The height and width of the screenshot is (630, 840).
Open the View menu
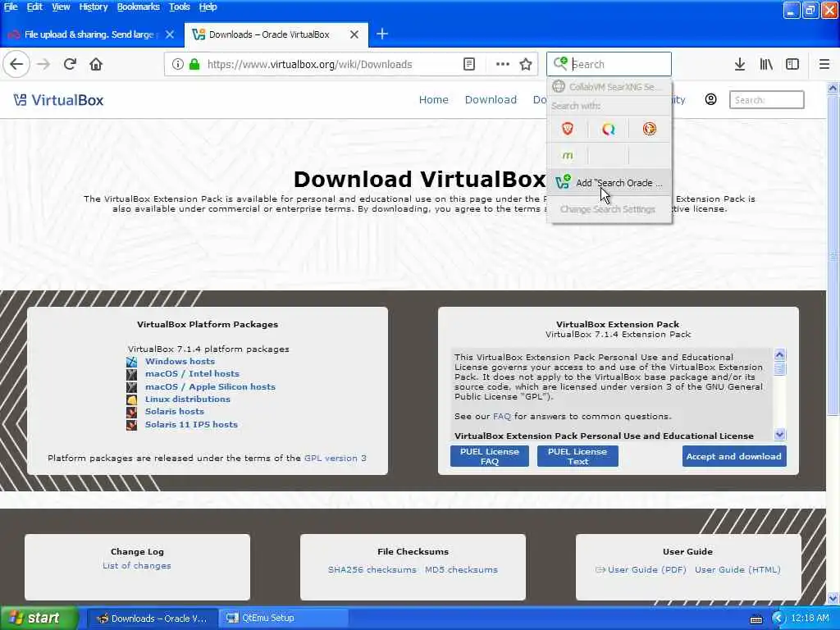pyautogui.click(x=61, y=7)
